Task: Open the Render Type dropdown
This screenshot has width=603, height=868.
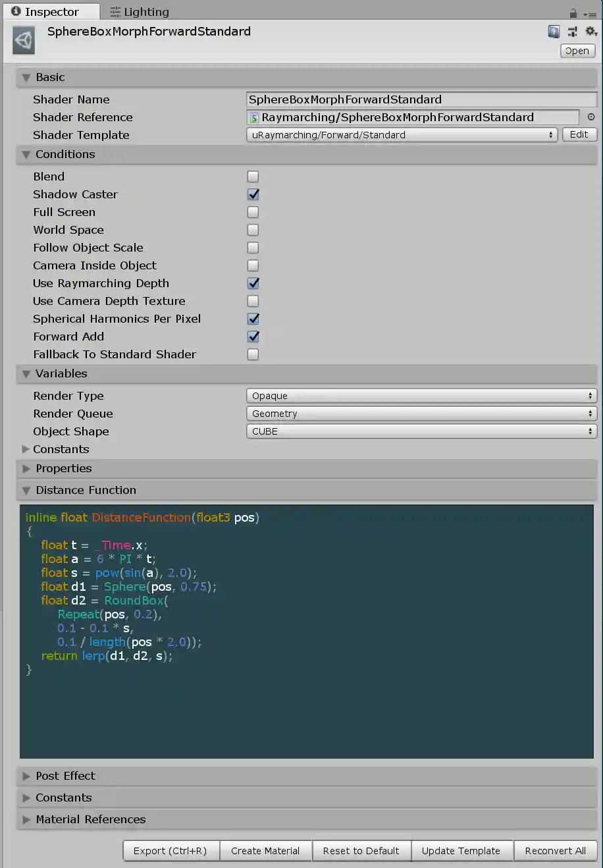Action: 421,396
